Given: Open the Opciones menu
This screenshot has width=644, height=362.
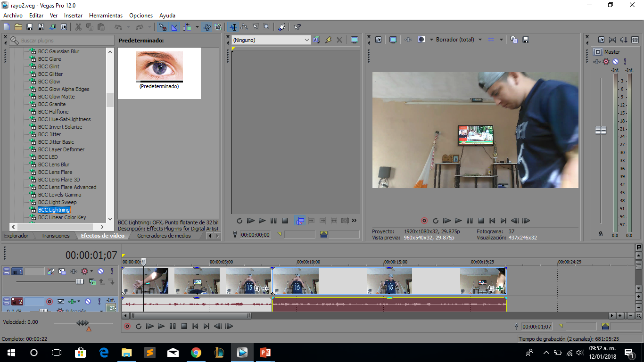Looking at the screenshot, I should click(x=141, y=16).
